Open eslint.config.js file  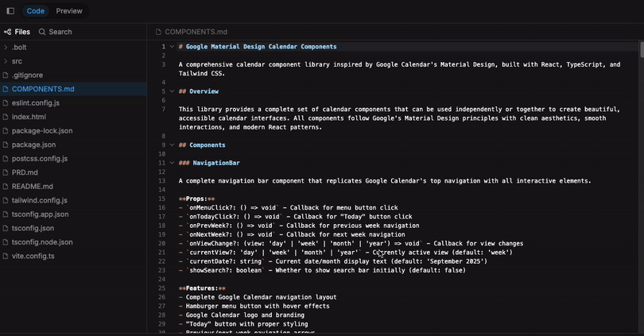pyautogui.click(x=35, y=103)
